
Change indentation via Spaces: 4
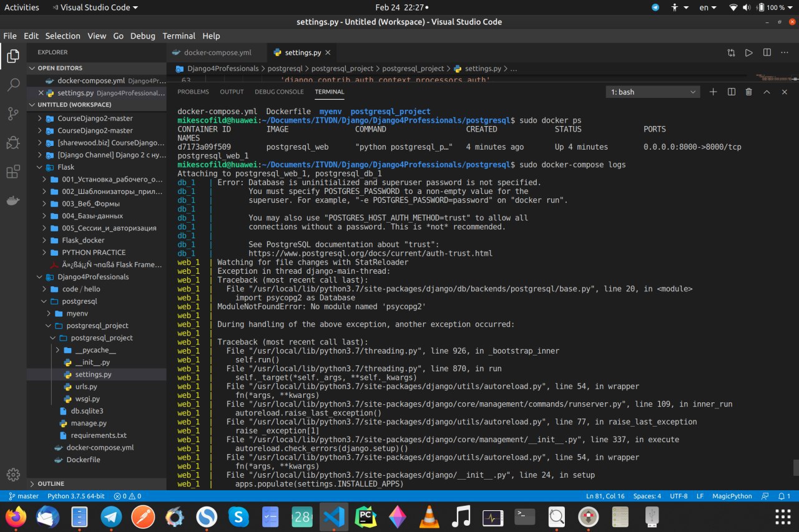point(647,496)
